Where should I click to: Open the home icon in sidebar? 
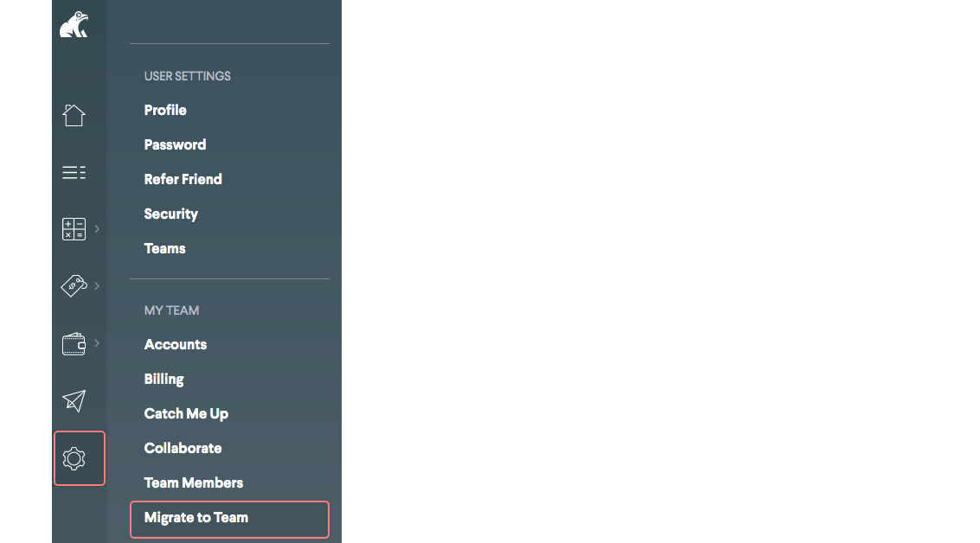tap(74, 115)
